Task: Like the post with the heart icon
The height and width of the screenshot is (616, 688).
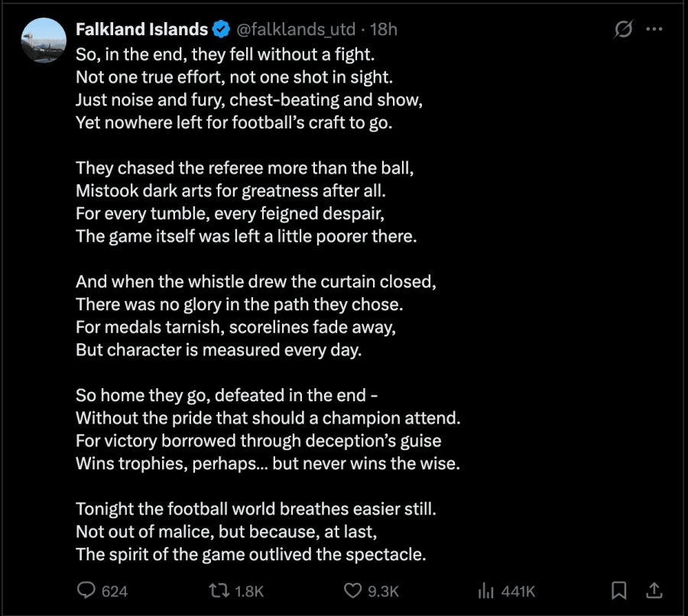Action: 352,591
